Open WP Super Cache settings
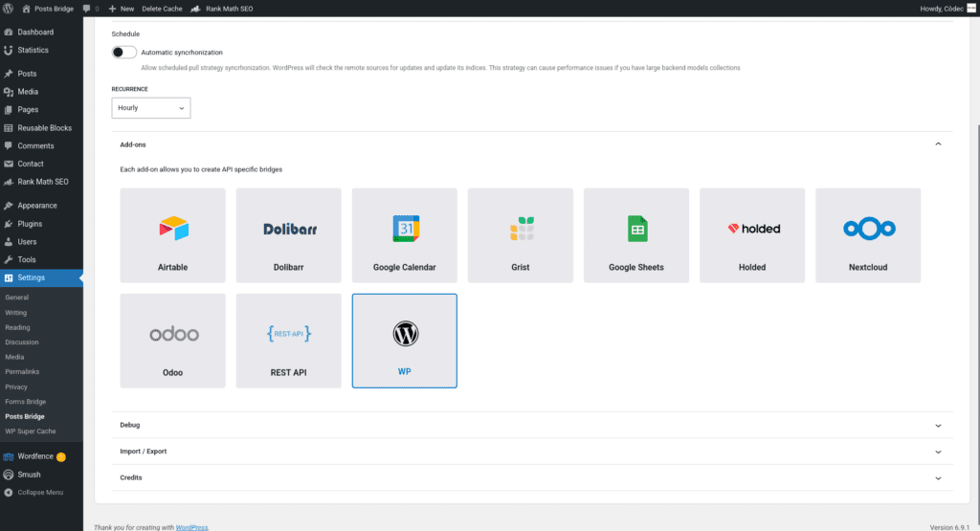Image resolution: width=980 pixels, height=531 pixels. (x=31, y=431)
